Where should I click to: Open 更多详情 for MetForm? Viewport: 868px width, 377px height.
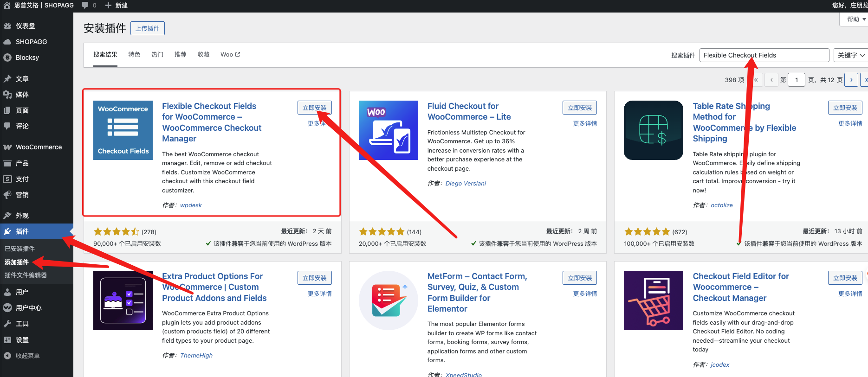pyautogui.click(x=585, y=294)
